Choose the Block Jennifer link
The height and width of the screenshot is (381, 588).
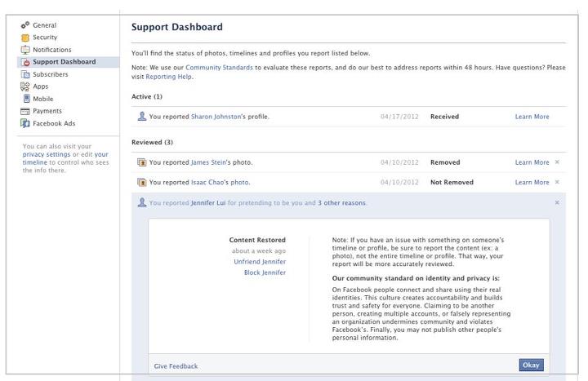265,272
